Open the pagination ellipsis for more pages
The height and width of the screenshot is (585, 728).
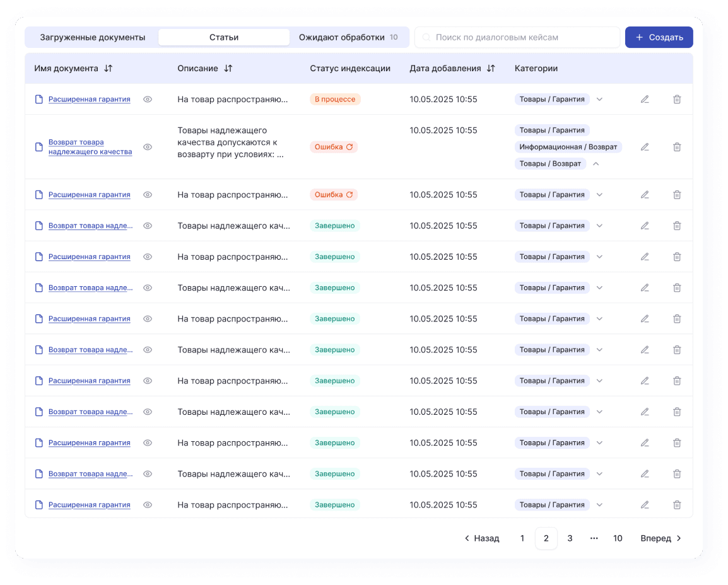594,538
